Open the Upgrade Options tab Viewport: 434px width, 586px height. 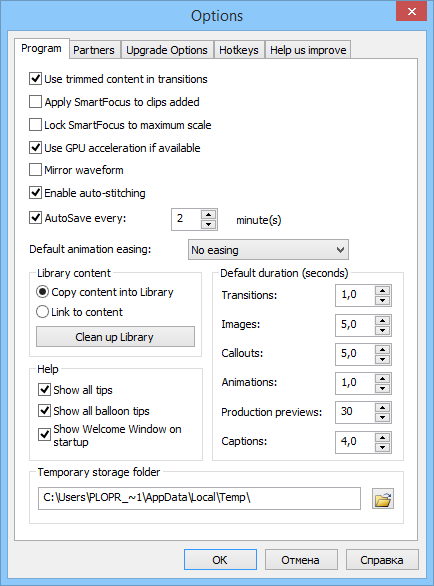[x=167, y=50]
